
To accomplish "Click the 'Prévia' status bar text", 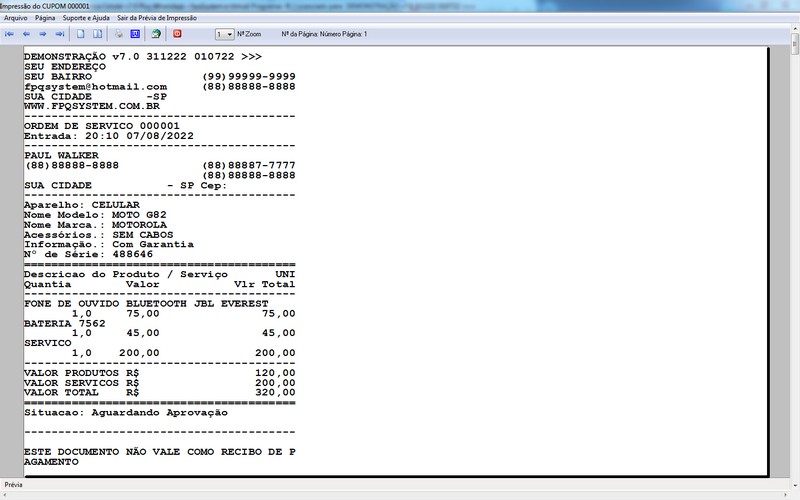I will (13, 485).
